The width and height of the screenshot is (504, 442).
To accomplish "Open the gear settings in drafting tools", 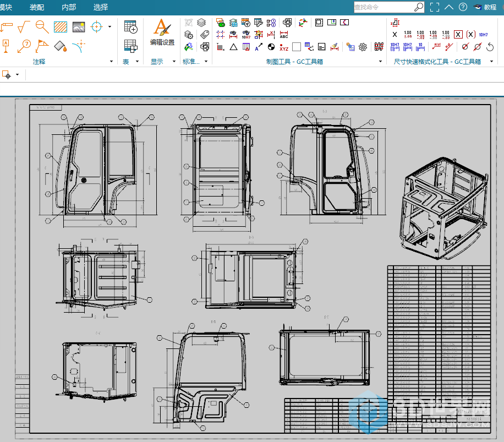I will click(363, 47).
